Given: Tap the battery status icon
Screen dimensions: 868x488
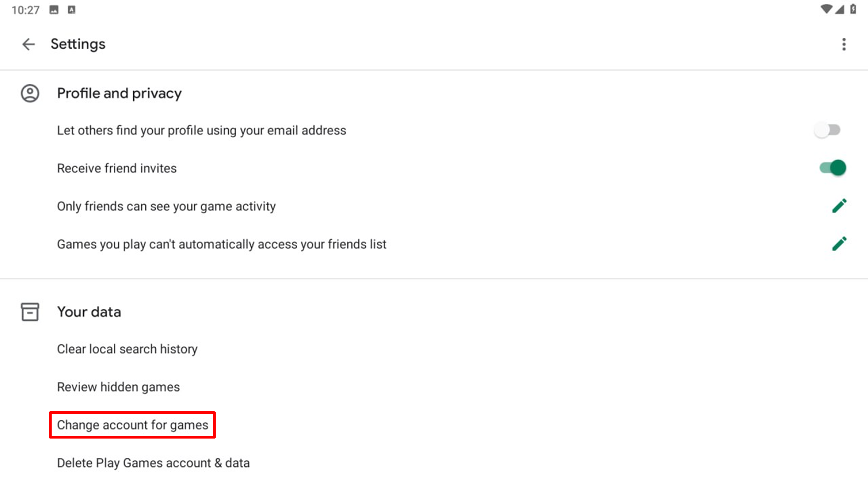Looking at the screenshot, I should click(853, 9).
